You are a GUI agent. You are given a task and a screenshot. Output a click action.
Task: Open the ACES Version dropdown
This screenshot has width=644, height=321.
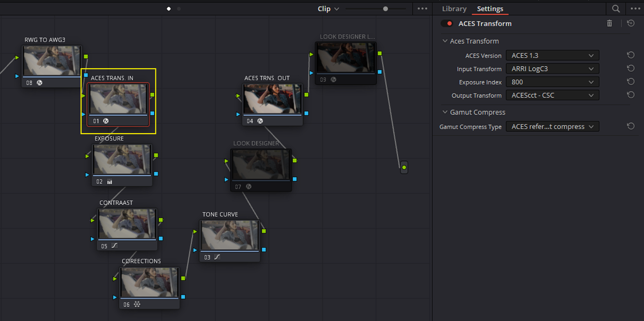(552, 55)
